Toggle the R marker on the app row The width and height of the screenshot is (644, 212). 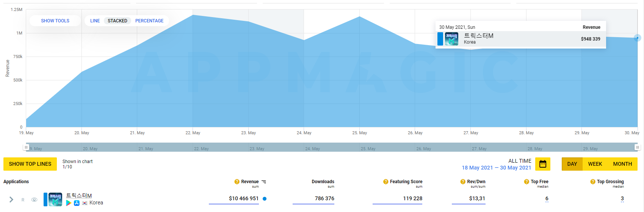(x=23, y=200)
